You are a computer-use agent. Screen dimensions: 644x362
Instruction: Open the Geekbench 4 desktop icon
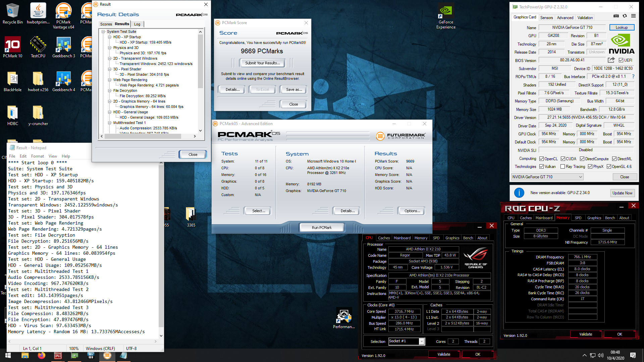pyautogui.click(x=63, y=81)
